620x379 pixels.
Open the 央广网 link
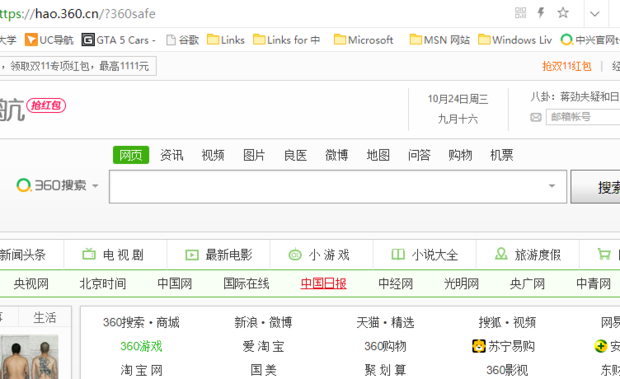(527, 283)
